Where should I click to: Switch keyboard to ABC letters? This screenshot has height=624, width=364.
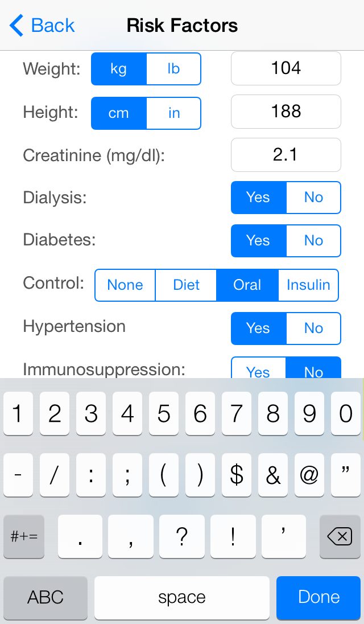coord(45,597)
